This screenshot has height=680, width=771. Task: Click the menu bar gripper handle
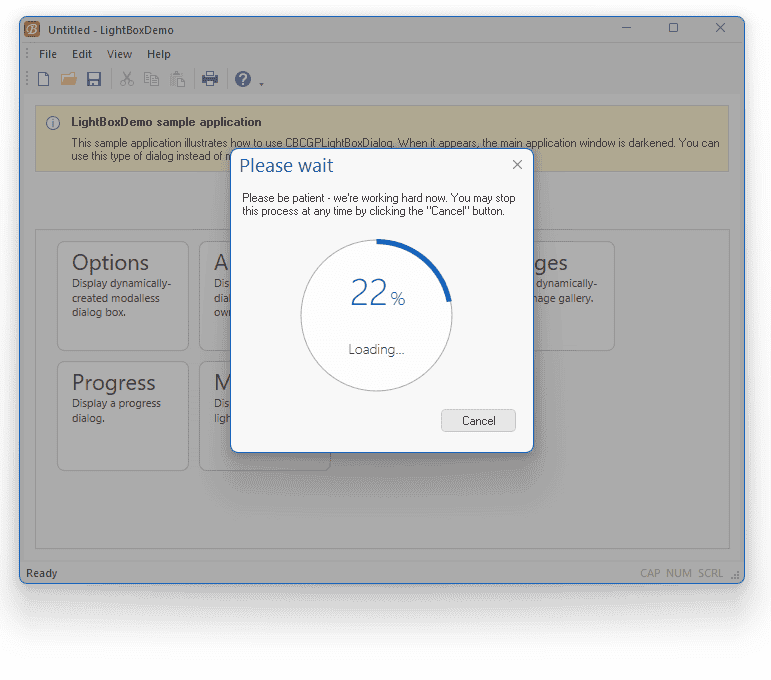click(27, 54)
